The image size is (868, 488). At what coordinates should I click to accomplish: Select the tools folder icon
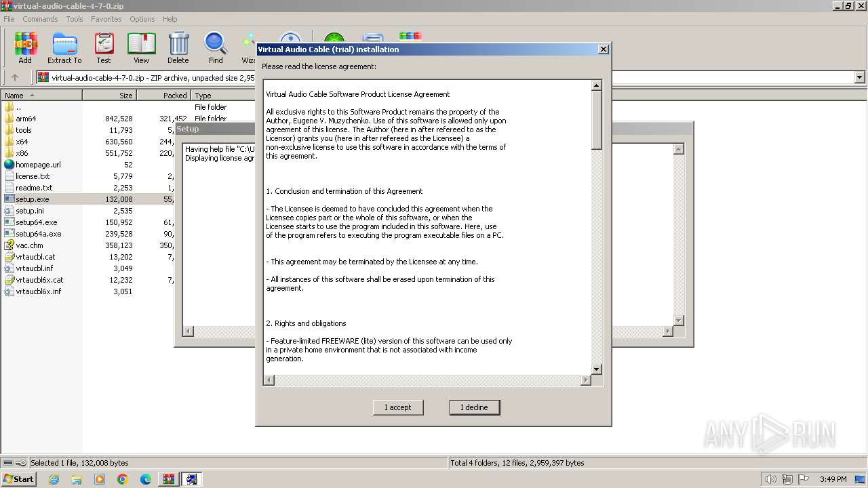point(9,130)
